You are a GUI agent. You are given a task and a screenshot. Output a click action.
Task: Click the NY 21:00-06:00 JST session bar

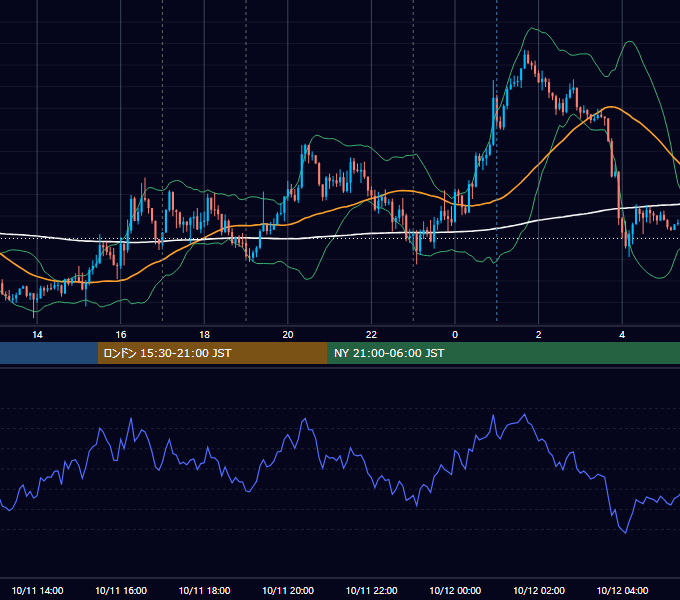[503, 353]
